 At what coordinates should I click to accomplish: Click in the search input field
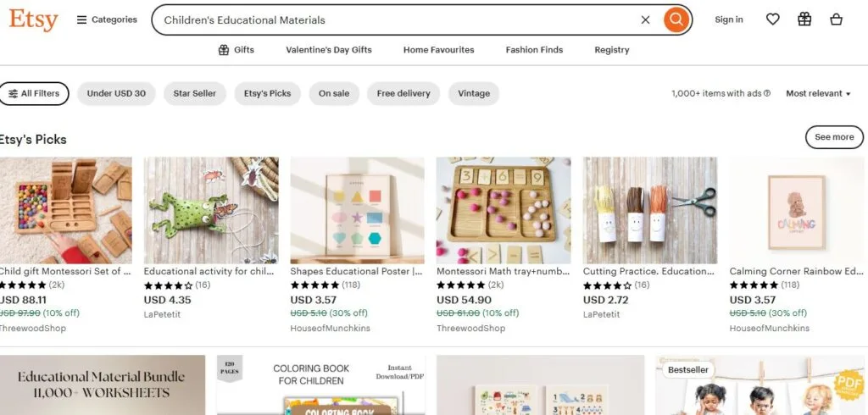390,19
